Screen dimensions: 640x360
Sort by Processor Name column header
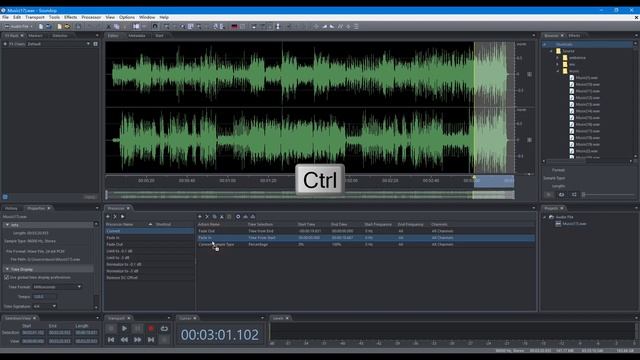[x=129, y=224]
